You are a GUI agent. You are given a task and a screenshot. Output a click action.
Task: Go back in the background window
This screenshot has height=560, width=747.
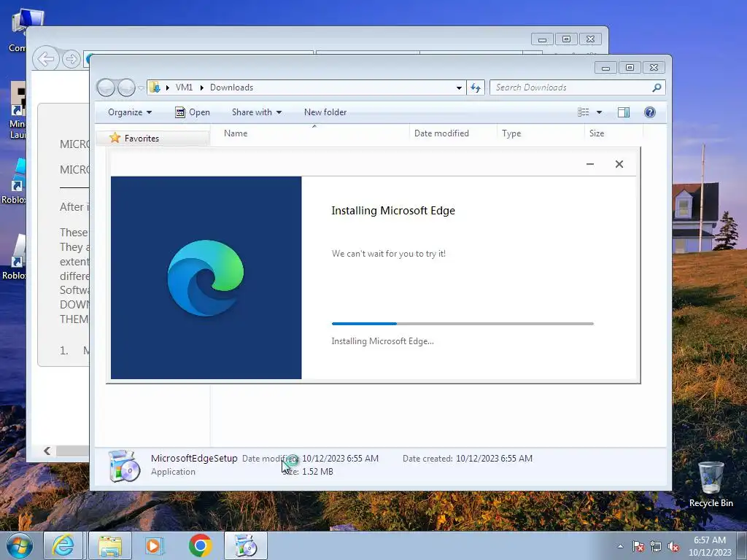point(46,59)
